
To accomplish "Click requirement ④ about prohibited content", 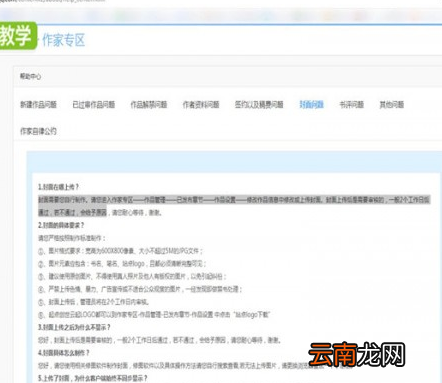I will 140,289.
